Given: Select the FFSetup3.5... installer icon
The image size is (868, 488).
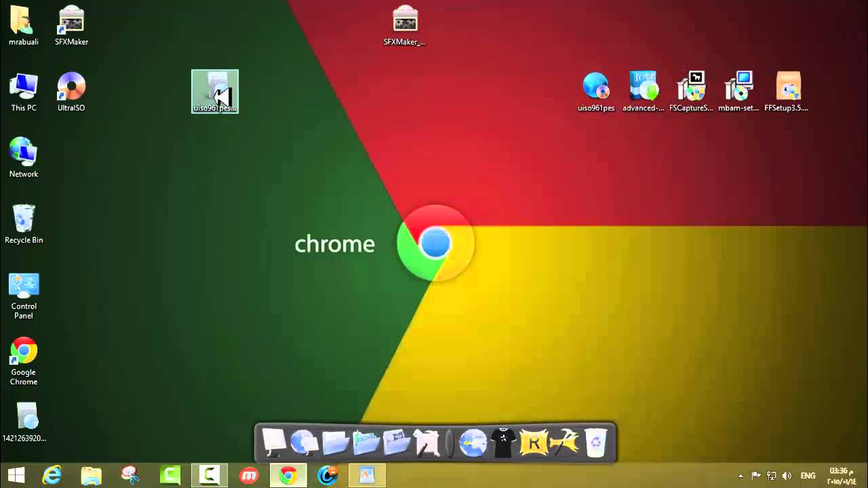Looking at the screenshot, I should point(787,92).
